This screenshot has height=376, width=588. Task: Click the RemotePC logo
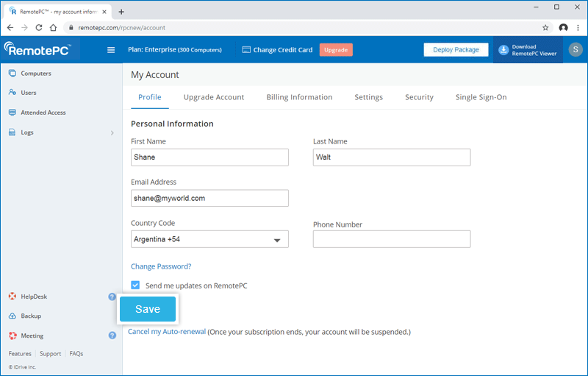[37, 49]
